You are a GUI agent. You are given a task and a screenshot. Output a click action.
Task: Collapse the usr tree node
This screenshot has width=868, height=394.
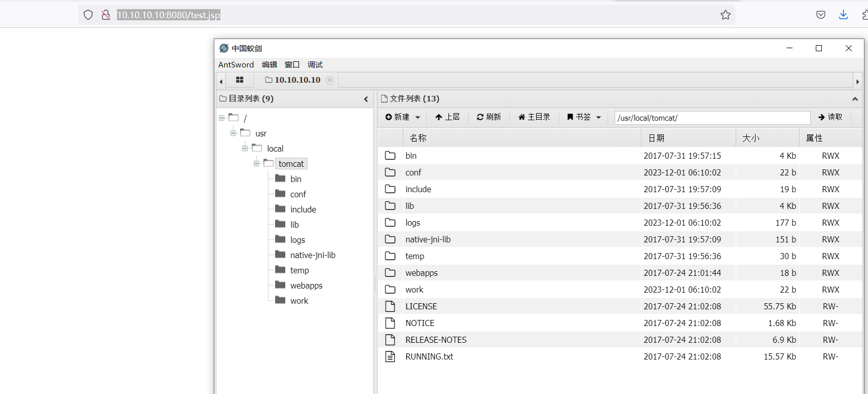click(x=233, y=133)
